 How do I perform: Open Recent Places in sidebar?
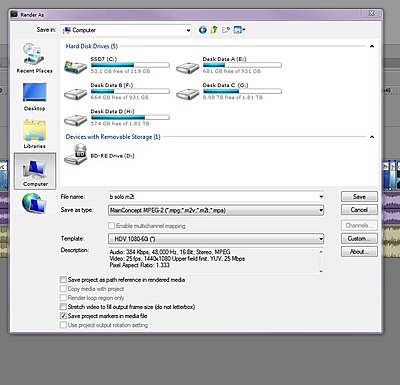coord(34,58)
